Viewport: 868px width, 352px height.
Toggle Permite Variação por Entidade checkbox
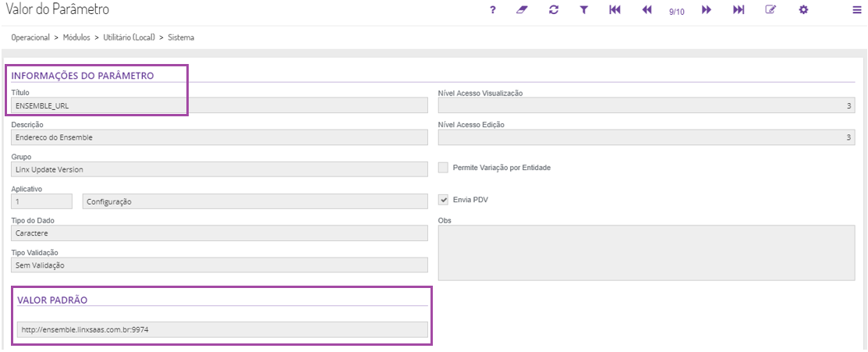coord(444,168)
